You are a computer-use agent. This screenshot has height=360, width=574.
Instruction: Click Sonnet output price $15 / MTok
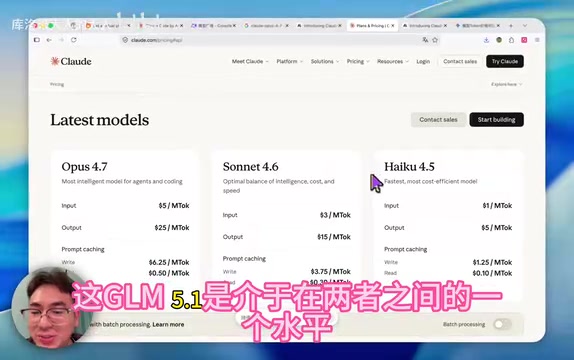333,237
